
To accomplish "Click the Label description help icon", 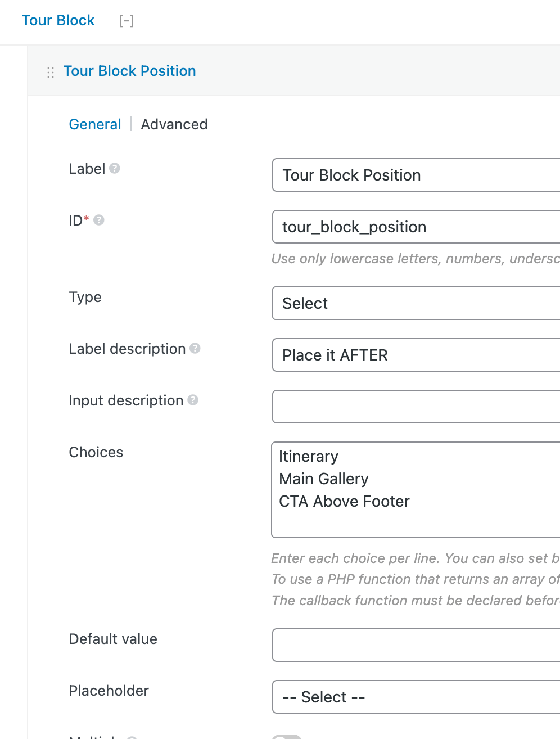I will tap(195, 348).
